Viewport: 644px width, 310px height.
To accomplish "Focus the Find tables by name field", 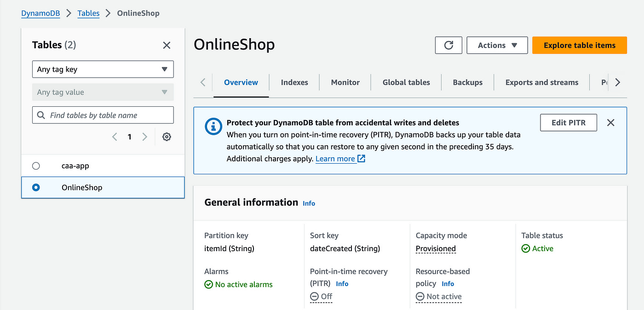I will (103, 115).
